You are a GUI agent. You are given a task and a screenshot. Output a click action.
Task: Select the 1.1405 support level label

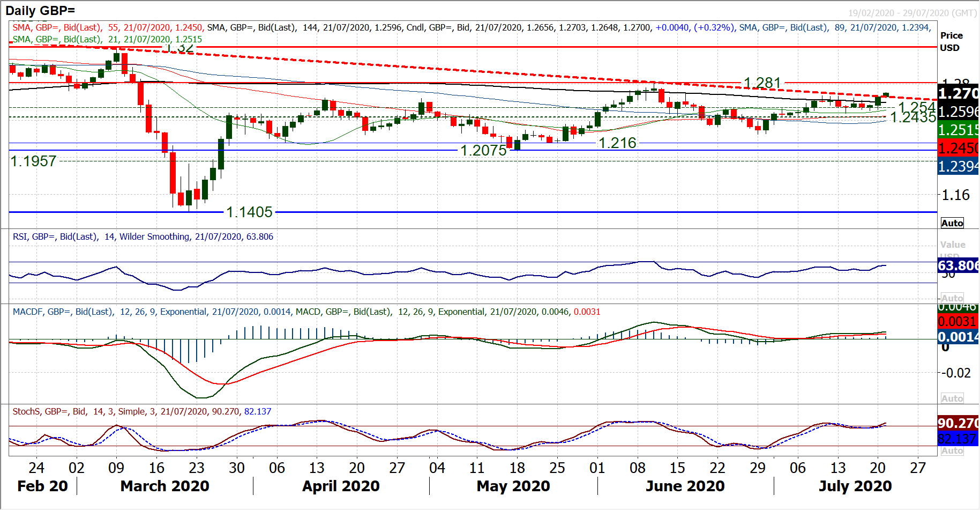click(x=249, y=212)
